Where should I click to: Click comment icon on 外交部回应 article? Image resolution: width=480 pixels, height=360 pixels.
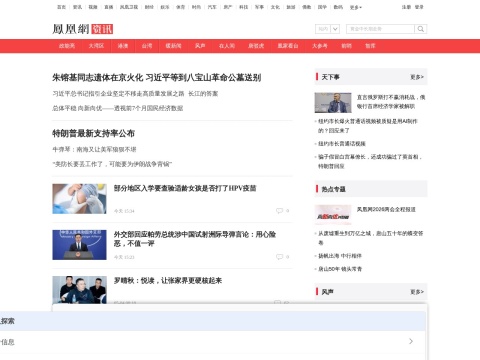(x=279, y=257)
